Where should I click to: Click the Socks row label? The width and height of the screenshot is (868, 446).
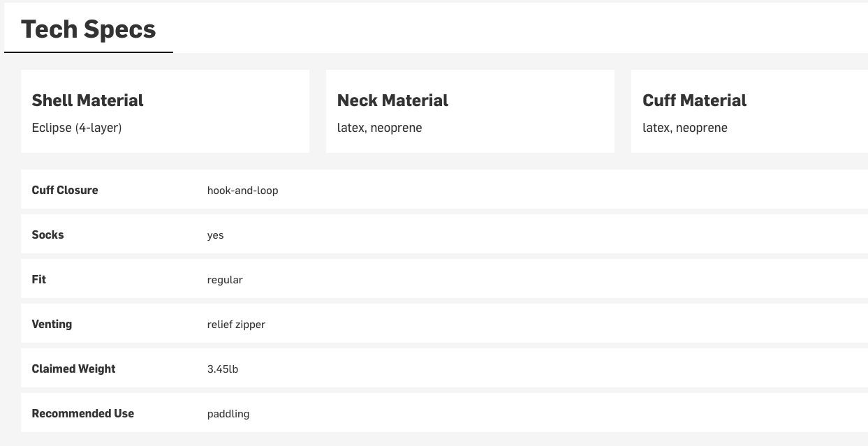(x=47, y=235)
